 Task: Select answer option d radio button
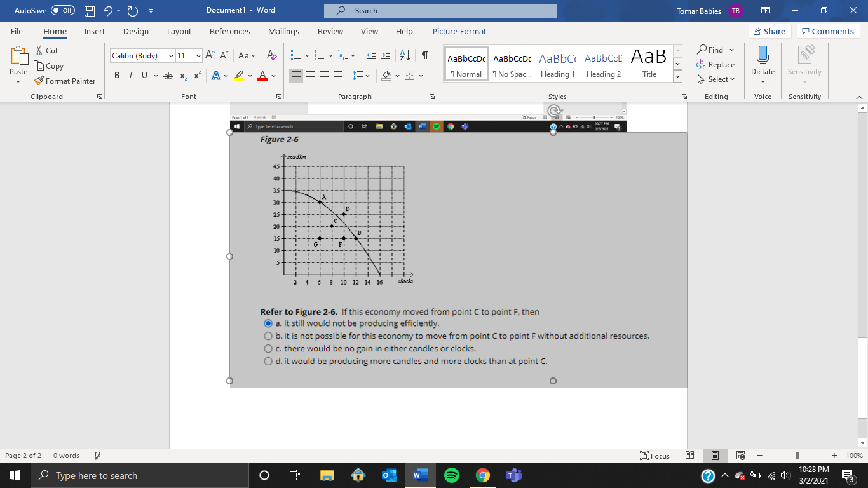click(268, 361)
